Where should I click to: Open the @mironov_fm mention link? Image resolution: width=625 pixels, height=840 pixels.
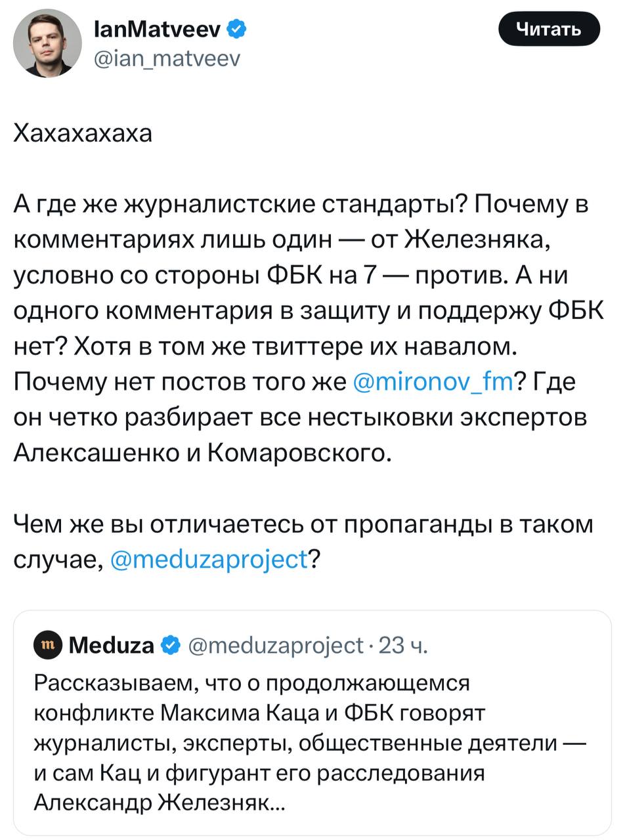(x=433, y=381)
